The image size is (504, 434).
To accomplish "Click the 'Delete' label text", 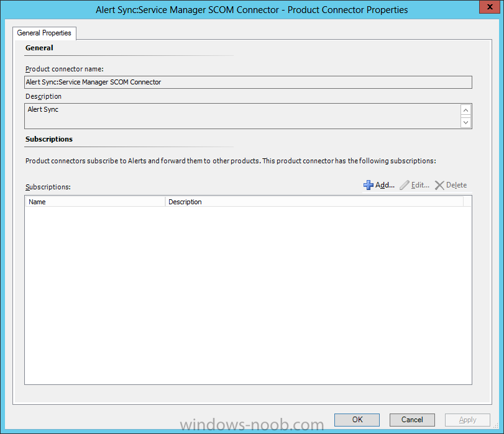I will point(456,185).
